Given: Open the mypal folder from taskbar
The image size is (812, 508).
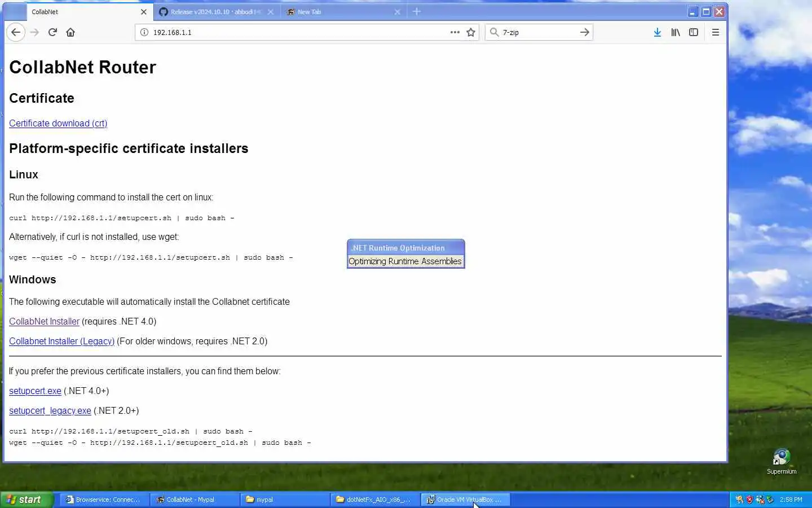Looking at the screenshot, I should pyautogui.click(x=285, y=500).
